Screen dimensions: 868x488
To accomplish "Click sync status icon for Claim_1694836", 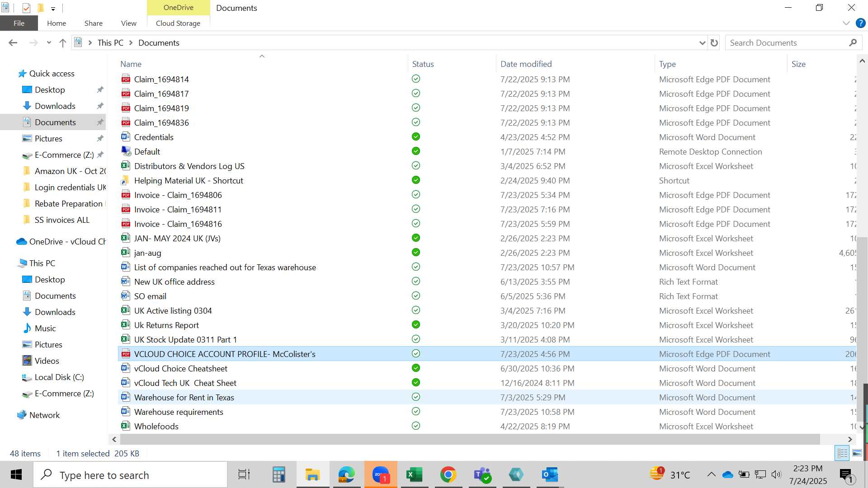I will point(416,122).
